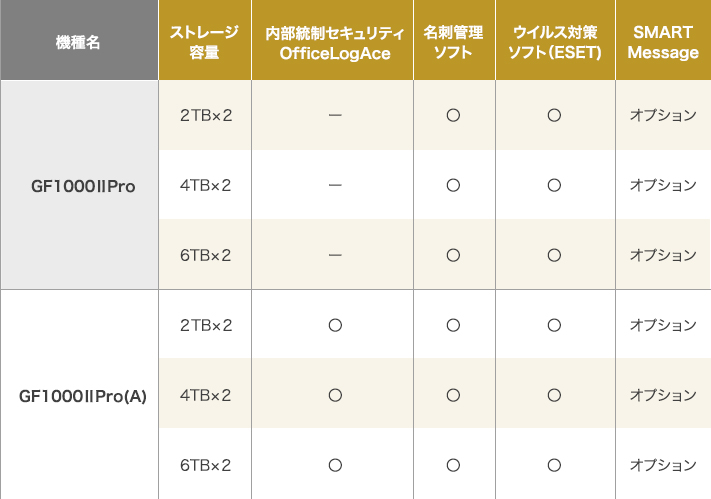Click 4TB×2 storage cell for GF1000ⅡPro
The width and height of the screenshot is (711, 499).
point(206,185)
